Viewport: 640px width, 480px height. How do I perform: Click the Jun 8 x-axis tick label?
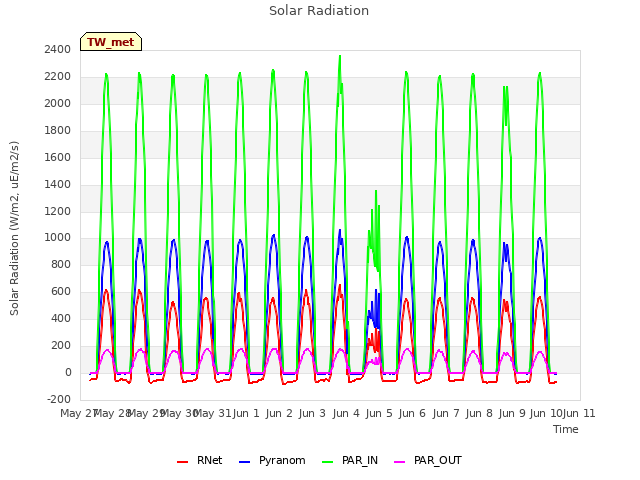point(479,413)
